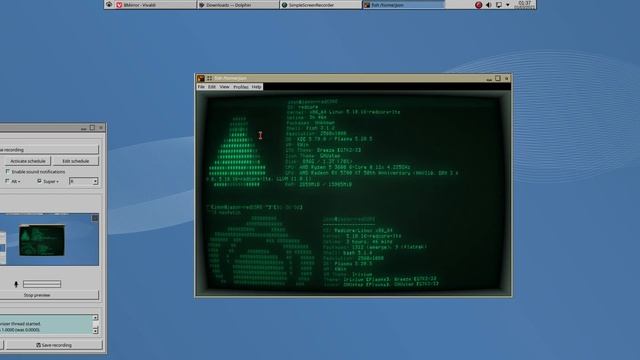This screenshot has height=360, width=640.
Task: Switch to the Vivaldi taskbar entry
Action: point(156,5)
